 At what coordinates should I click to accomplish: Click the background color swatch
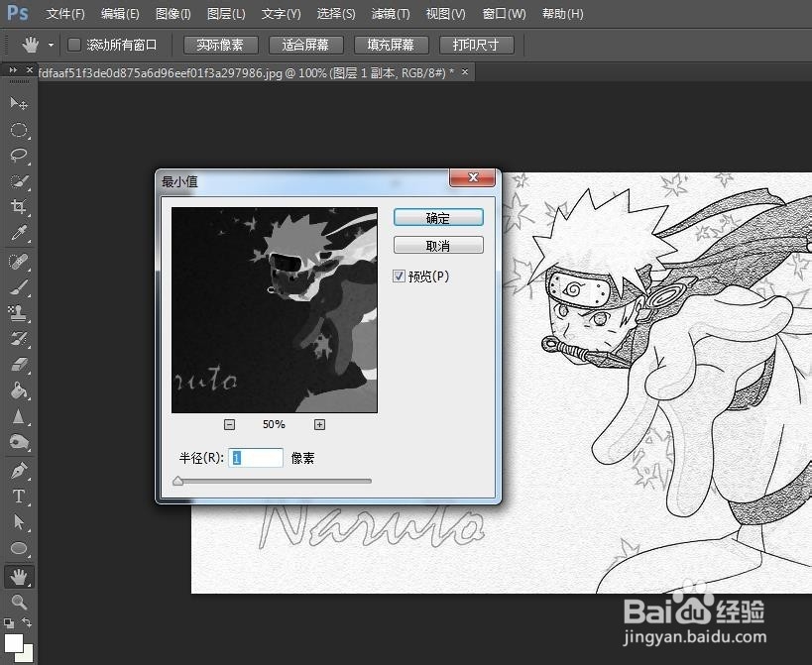pos(28,655)
